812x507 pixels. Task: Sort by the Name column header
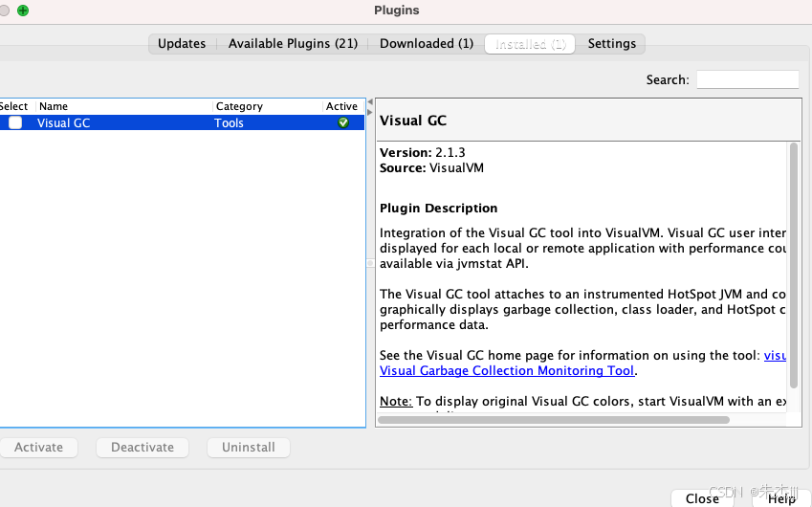point(124,106)
